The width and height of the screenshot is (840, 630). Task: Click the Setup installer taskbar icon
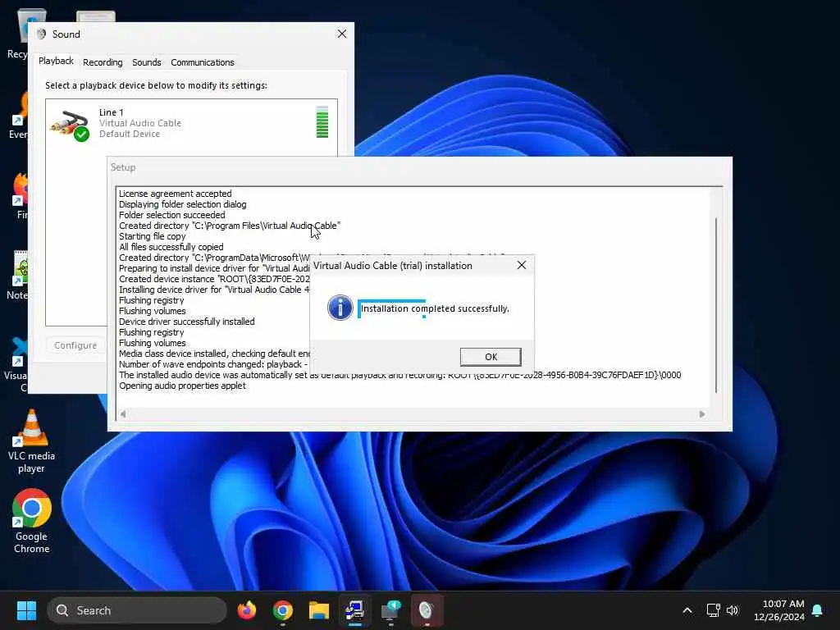(x=354, y=610)
